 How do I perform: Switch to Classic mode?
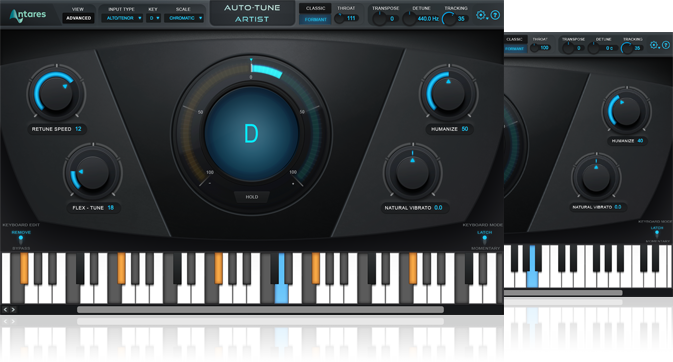click(x=315, y=8)
